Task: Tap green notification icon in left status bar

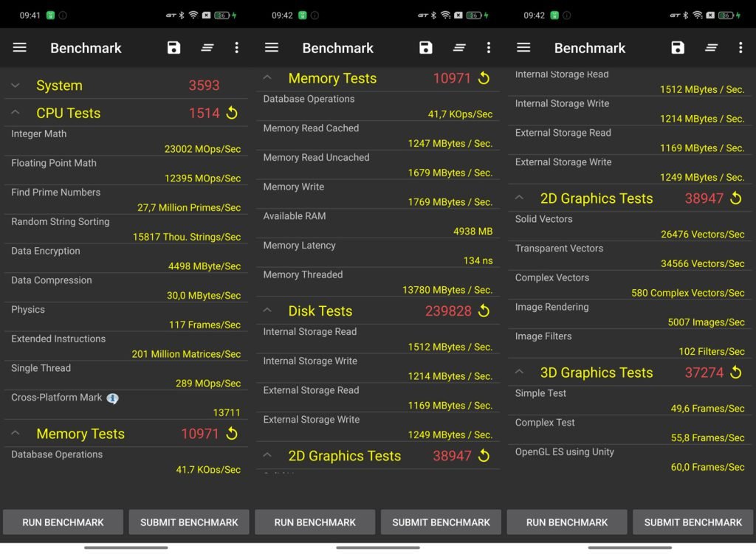Action: click(50, 15)
